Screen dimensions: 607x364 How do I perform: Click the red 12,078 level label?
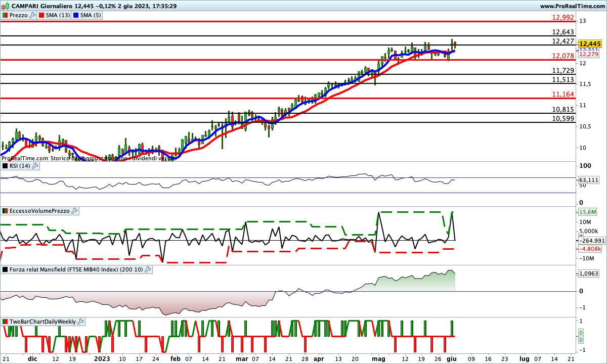[563, 56]
